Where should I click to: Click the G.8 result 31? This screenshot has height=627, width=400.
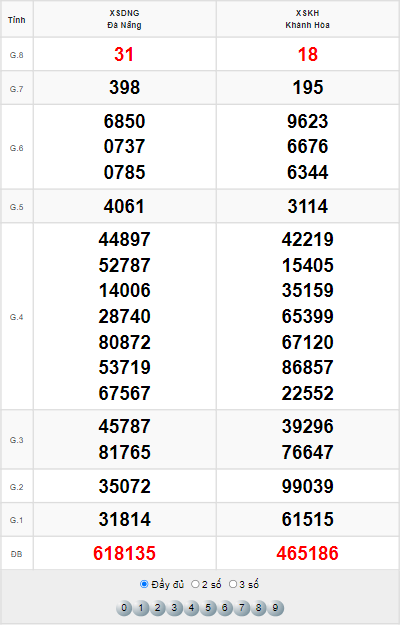[x=124, y=54]
